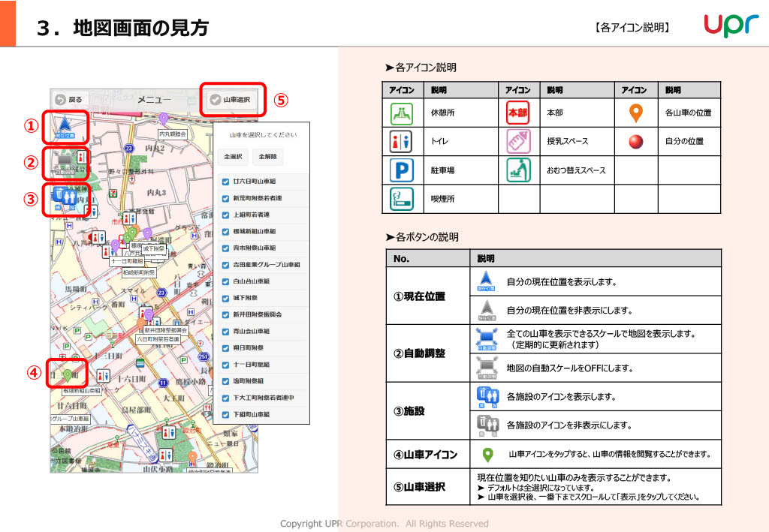
Task: Tap the green float pin above 根城新組山車組
Action: [x=68, y=374]
